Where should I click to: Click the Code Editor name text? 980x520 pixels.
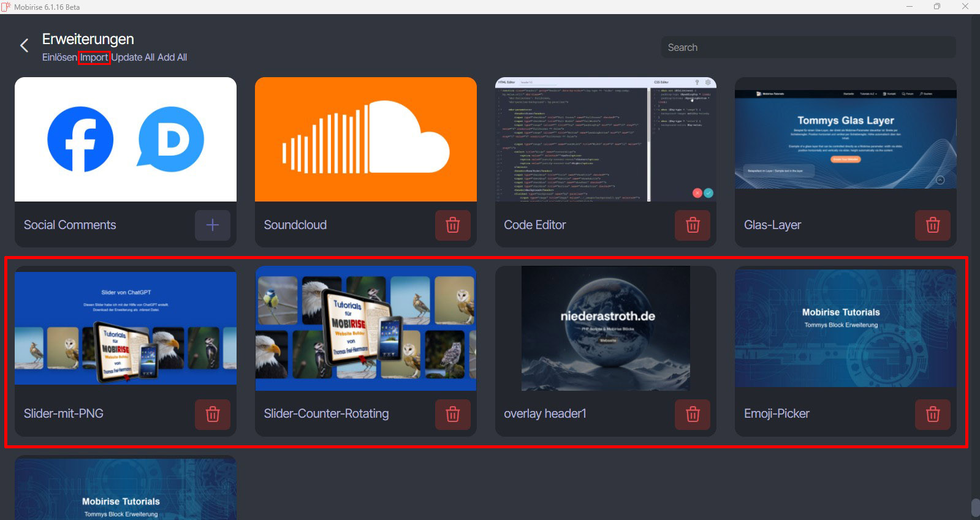(x=535, y=225)
